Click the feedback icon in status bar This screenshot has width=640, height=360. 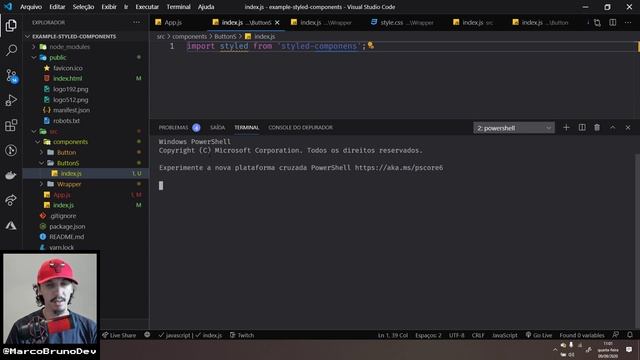[616, 335]
